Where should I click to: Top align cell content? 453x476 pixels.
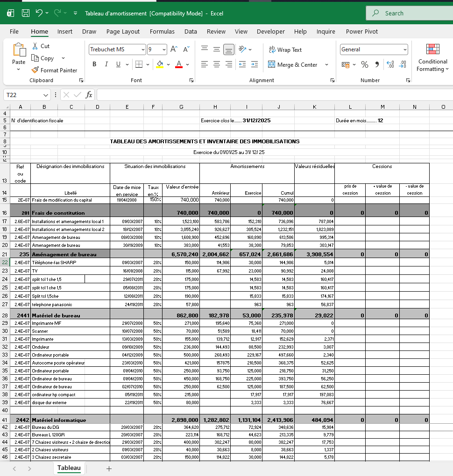(205, 49)
